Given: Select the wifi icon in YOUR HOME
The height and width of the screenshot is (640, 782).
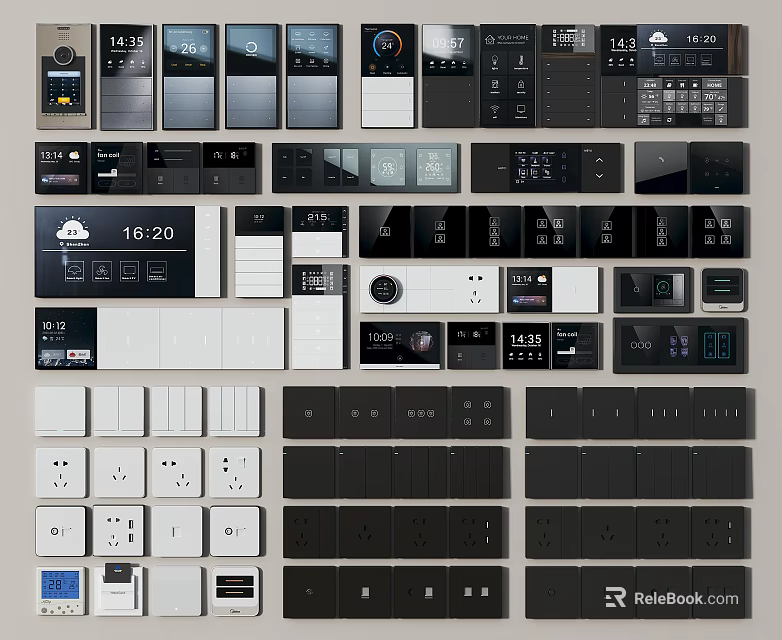Looking at the screenshot, I should pyautogui.click(x=495, y=108).
